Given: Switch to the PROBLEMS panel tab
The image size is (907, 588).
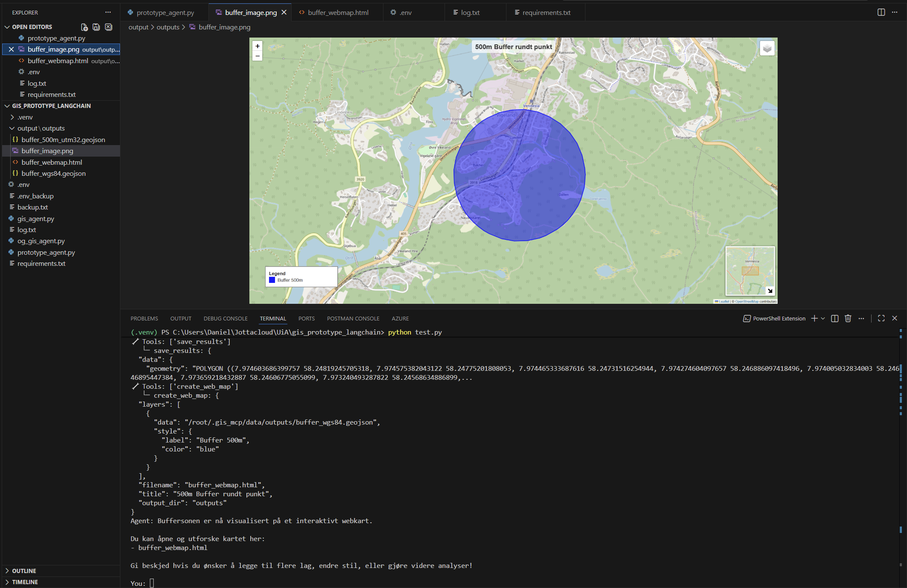Looking at the screenshot, I should pyautogui.click(x=144, y=318).
